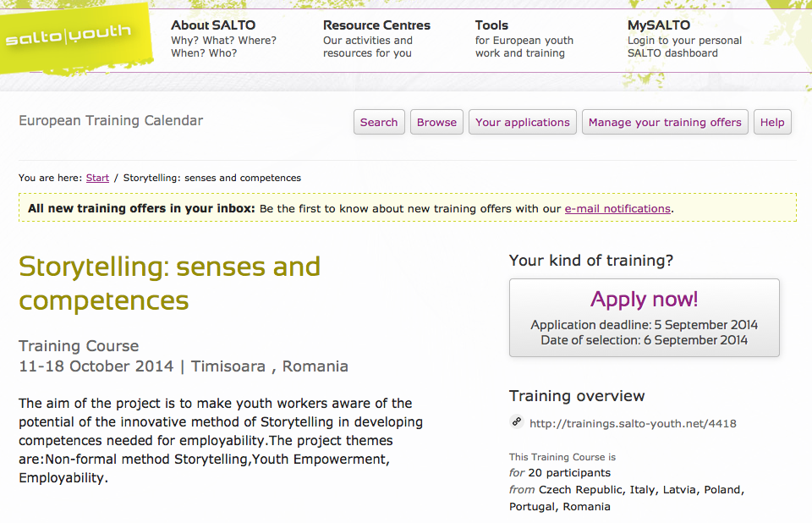This screenshot has width=812, height=523.
Task: Open the Tools menu
Action: pyautogui.click(x=524, y=39)
